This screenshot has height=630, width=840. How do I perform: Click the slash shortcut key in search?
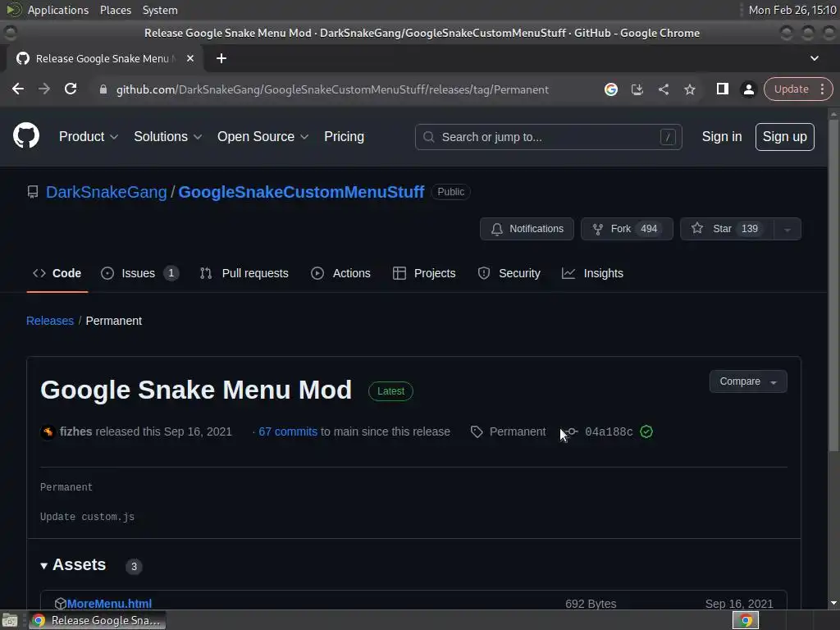[668, 137]
